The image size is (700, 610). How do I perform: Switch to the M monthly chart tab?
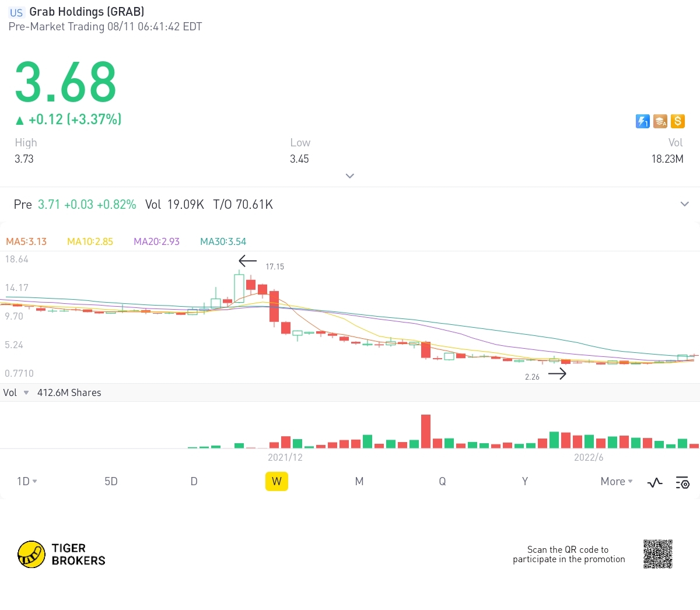coord(359,481)
